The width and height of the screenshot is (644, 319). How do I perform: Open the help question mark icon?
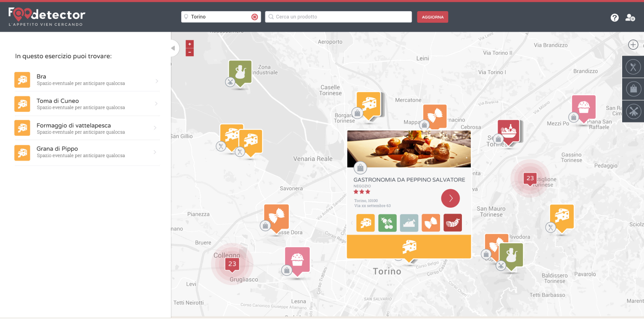(614, 18)
